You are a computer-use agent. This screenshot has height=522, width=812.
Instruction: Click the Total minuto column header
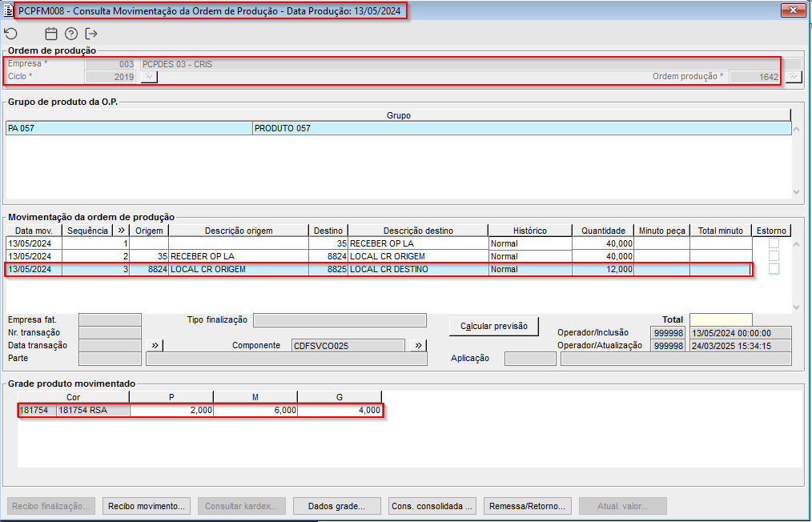click(x=721, y=231)
